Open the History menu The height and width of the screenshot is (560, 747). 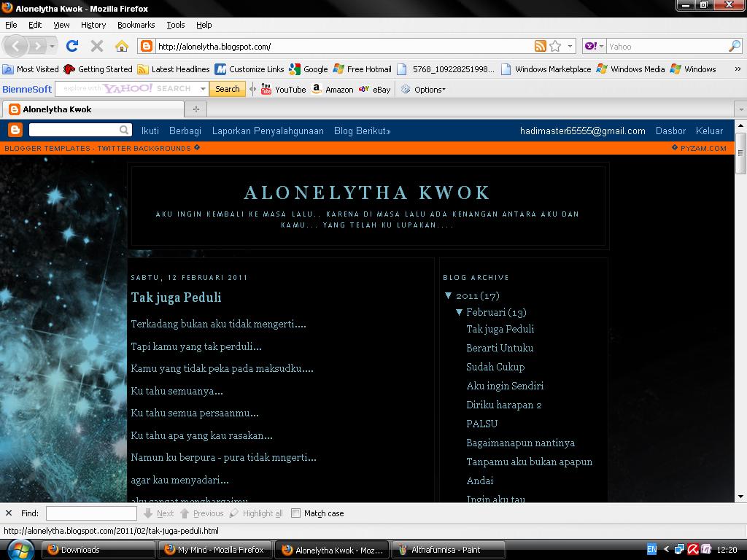pyautogui.click(x=93, y=25)
